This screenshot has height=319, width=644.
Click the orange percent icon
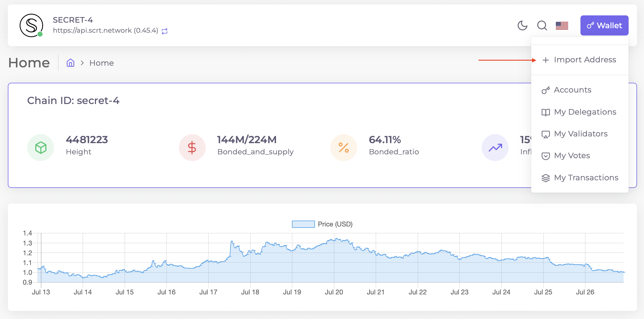coord(343,148)
